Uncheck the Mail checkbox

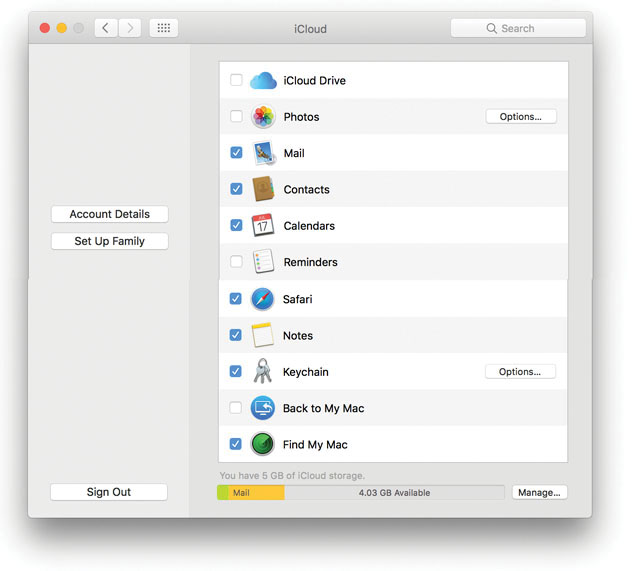(236, 153)
